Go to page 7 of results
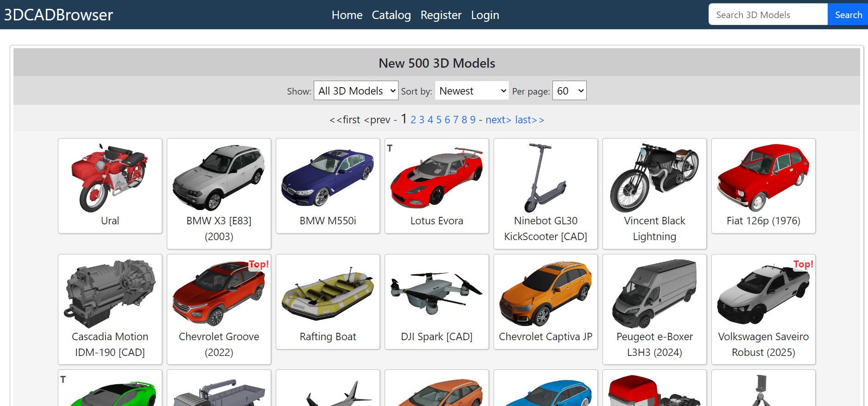This screenshot has width=868, height=406. [x=456, y=120]
